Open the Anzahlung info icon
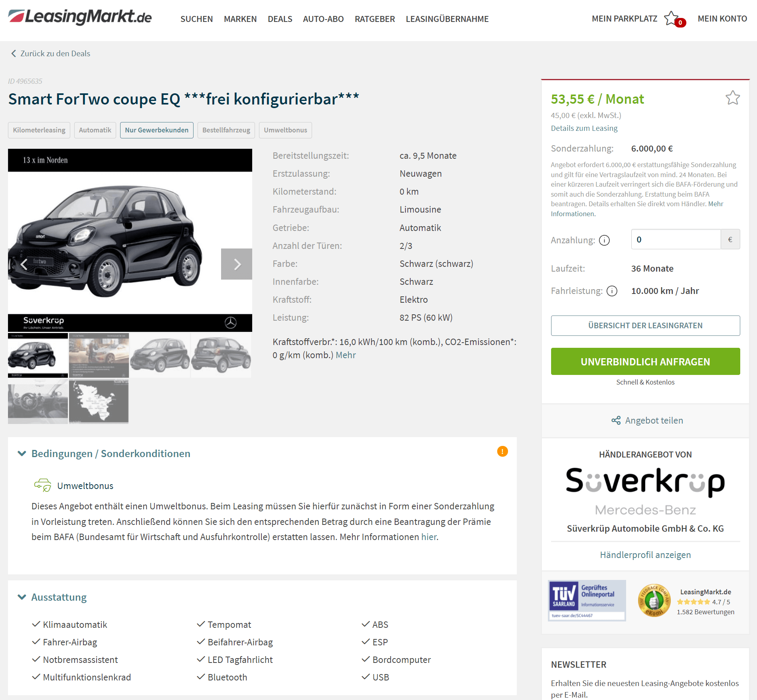The image size is (757, 700). (x=605, y=240)
